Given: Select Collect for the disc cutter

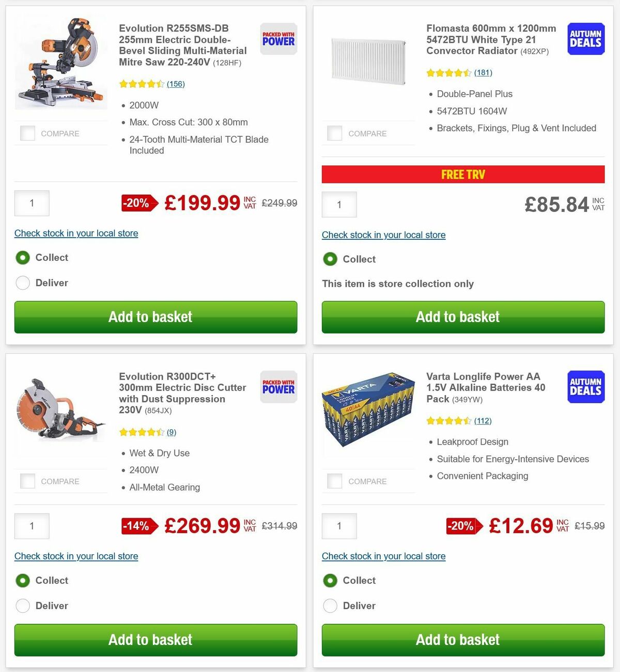Looking at the screenshot, I should [23, 581].
